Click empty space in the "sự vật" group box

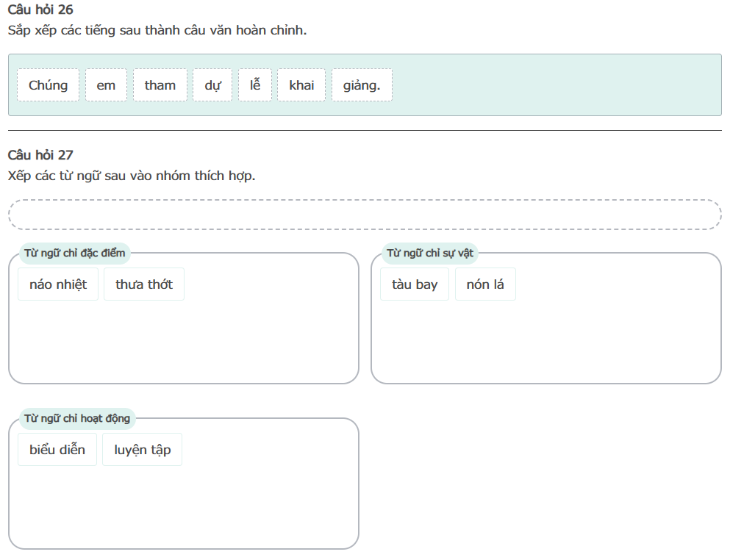point(545,342)
